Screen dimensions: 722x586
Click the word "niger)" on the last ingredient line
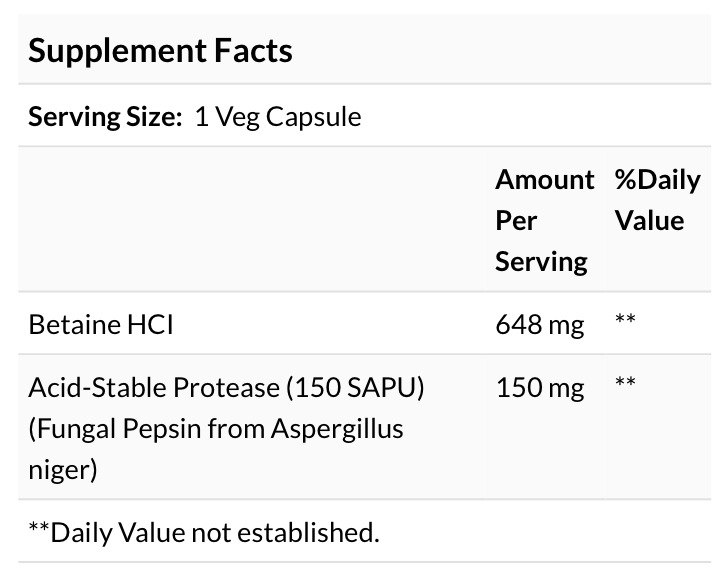[62, 469]
